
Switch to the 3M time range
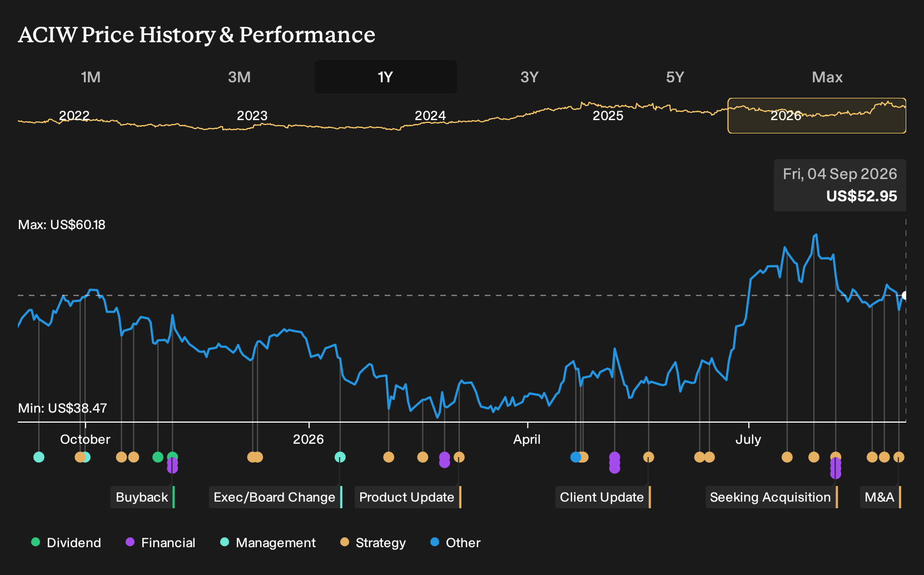[x=239, y=77]
